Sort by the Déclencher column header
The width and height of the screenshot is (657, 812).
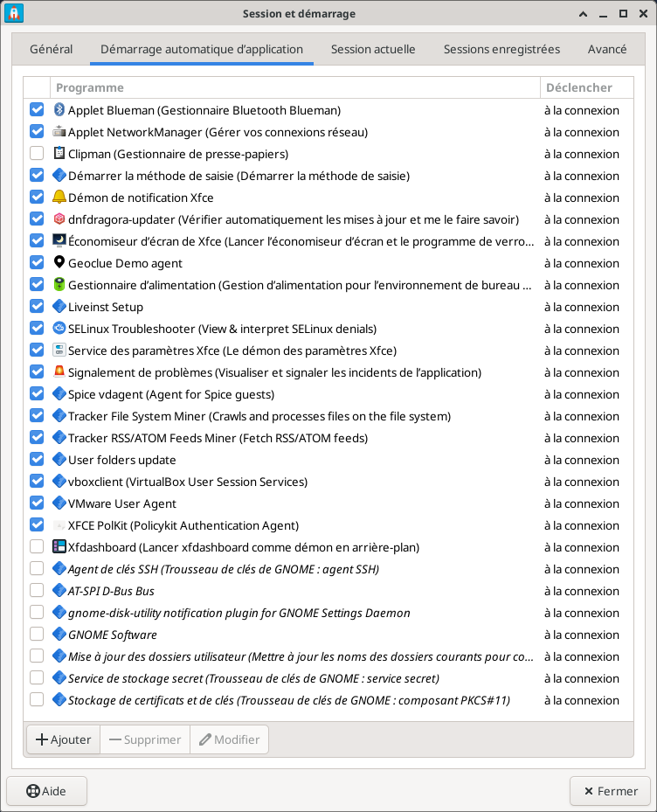pos(586,87)
